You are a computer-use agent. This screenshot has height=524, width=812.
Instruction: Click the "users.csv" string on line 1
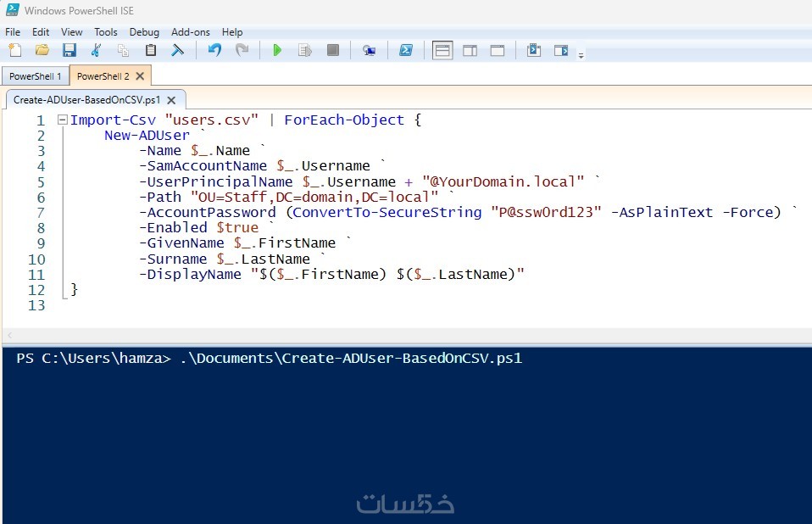tap(211, 120)
